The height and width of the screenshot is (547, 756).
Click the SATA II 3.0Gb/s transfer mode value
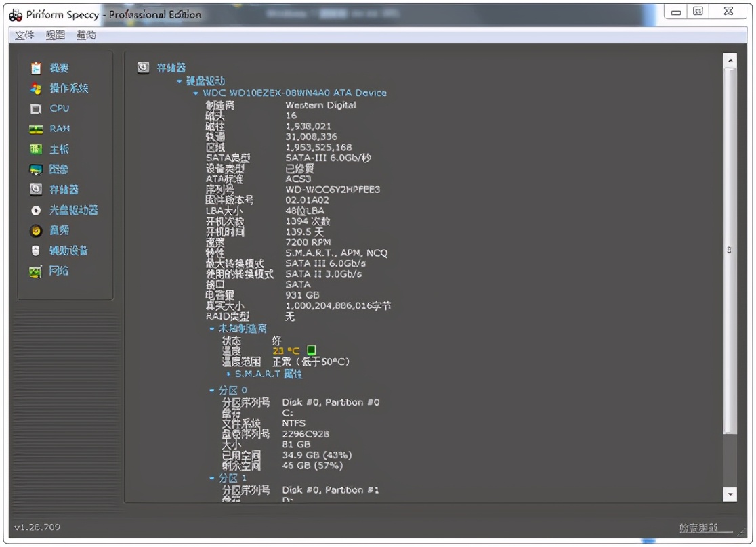324,274
